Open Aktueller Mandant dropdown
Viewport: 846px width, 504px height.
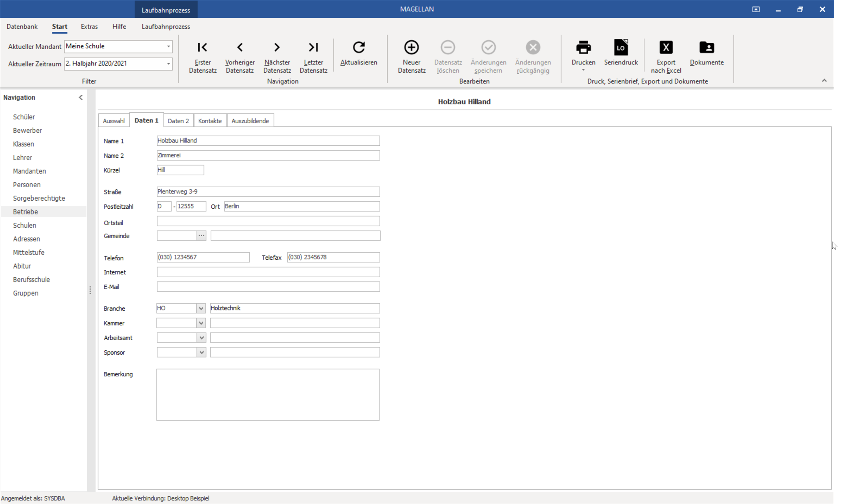[x=168, y=46]
